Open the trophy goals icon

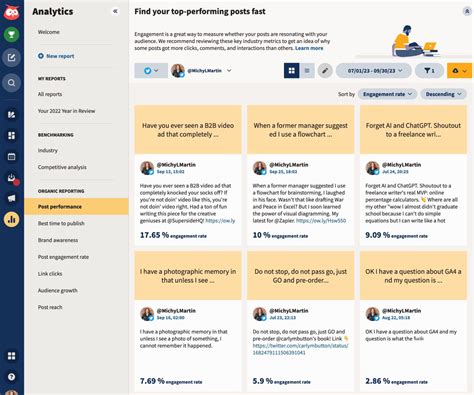click(x=12, y=34)
